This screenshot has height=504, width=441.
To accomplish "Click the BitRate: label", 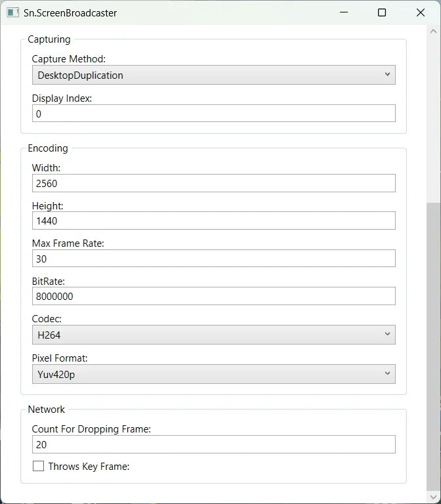I will pyautogui.click(x=48, y=282).
